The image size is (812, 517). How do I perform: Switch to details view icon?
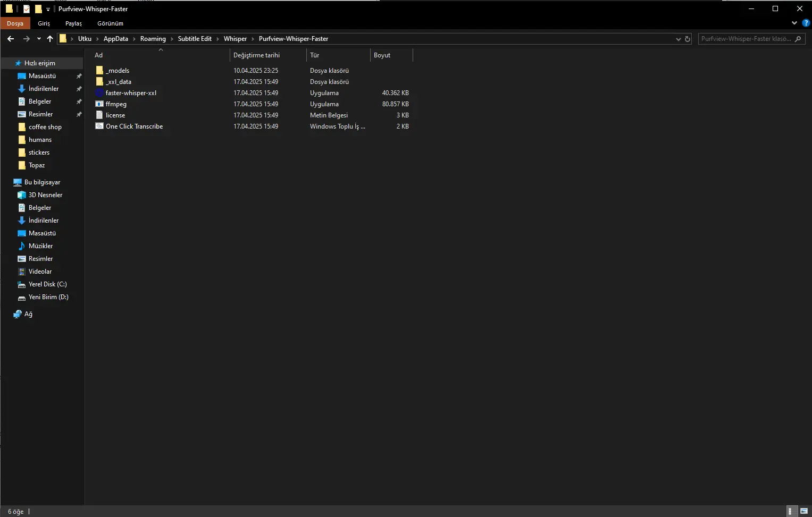tap(792, 511)
